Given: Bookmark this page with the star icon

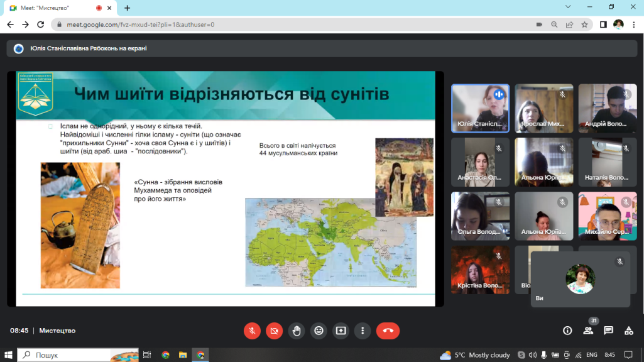Looking at the screenshot, I should [585, 25].
